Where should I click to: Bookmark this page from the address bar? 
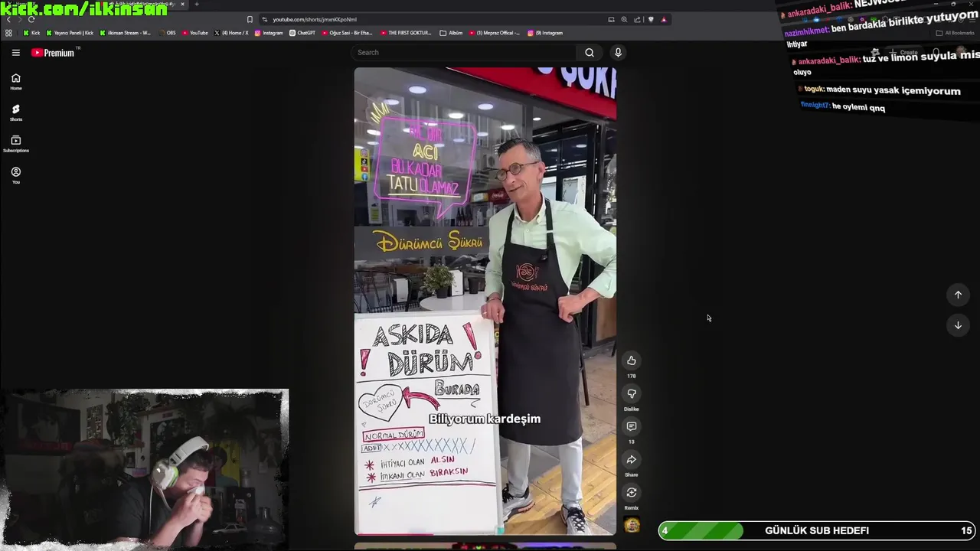[250, 19]
